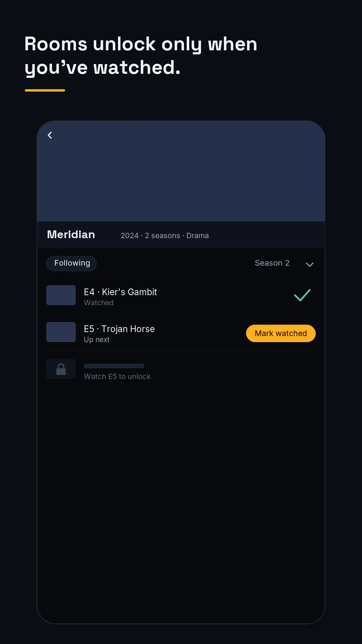Viewport: 362px width, 644px height.
Task: Tap the green checkmark for E4
Action: click(x=302, y=295)
